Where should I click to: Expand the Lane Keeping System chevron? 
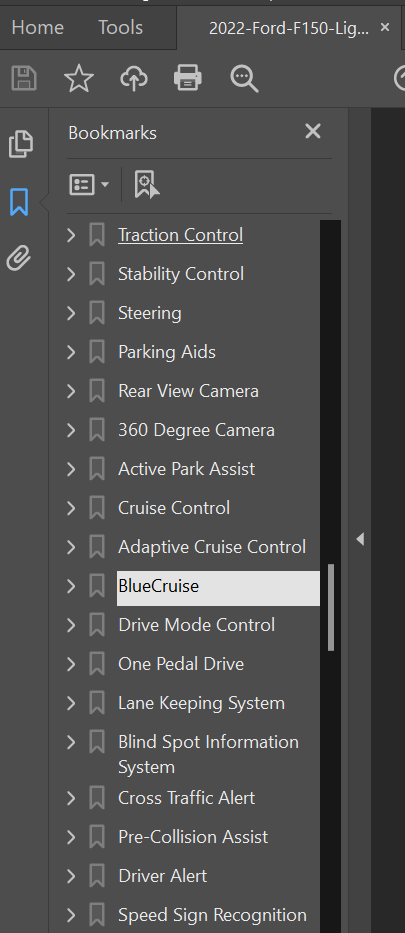(x=71, y=703)
